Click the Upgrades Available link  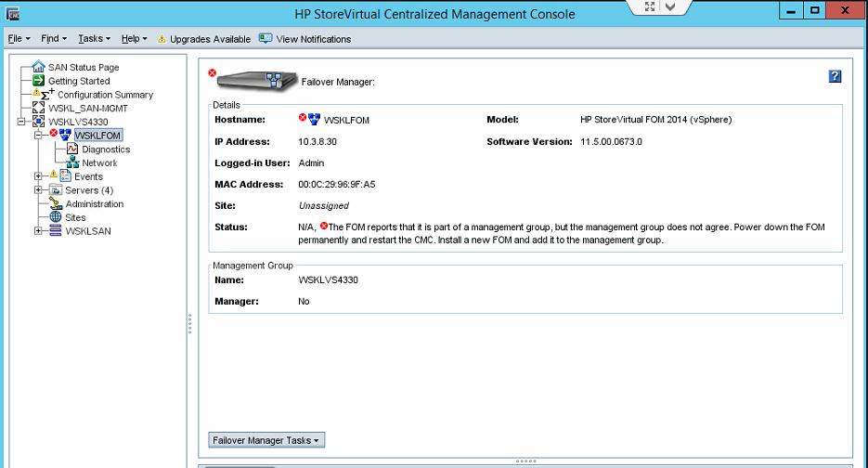coord(210,39)
